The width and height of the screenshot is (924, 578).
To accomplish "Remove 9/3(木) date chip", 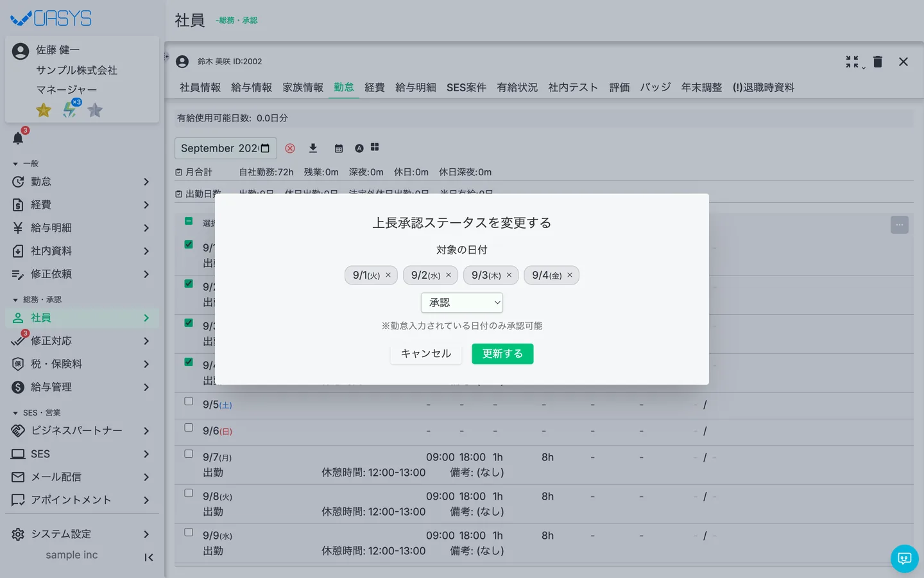I will coord(509,275).
